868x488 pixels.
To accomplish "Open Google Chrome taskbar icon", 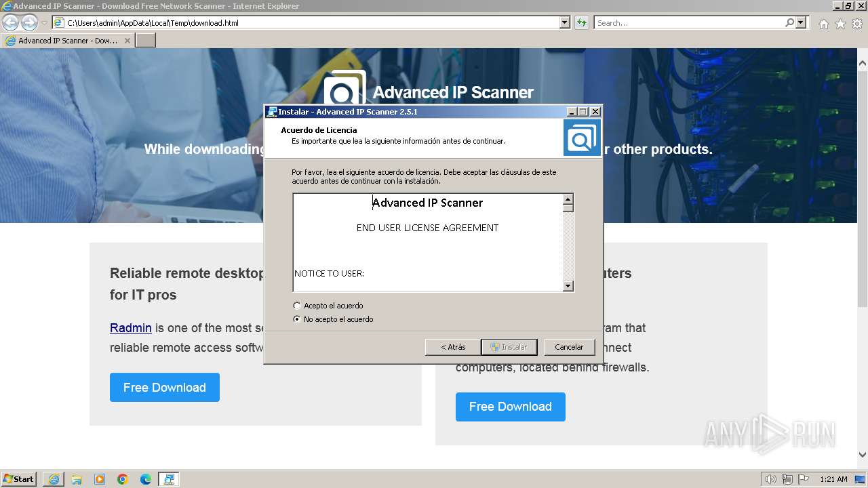I will coord(123,479).
